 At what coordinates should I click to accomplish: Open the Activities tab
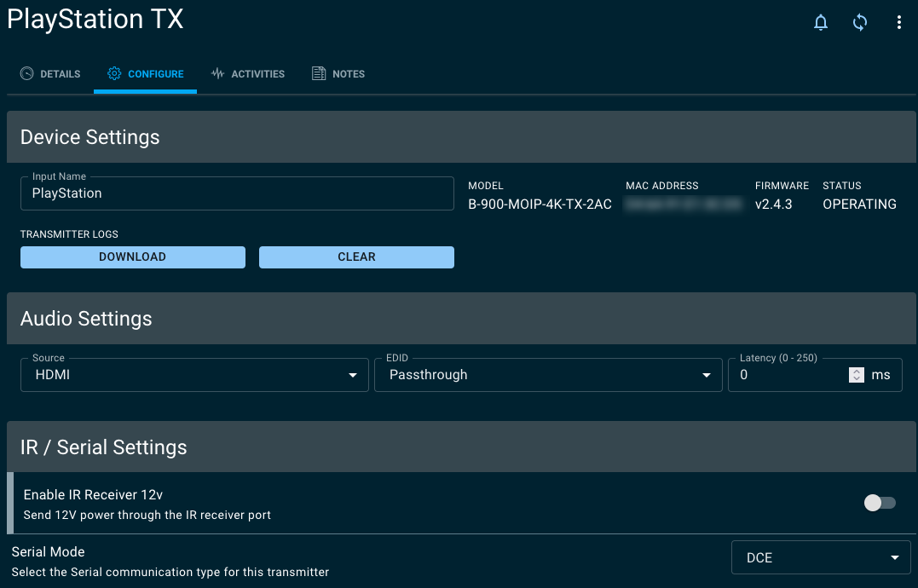(248, 74)
